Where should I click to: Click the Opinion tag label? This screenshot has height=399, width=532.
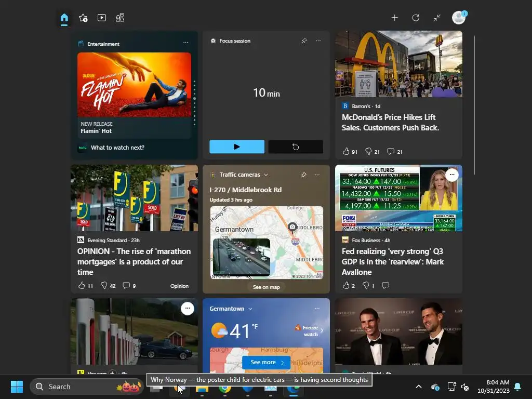tap(179, 286)
